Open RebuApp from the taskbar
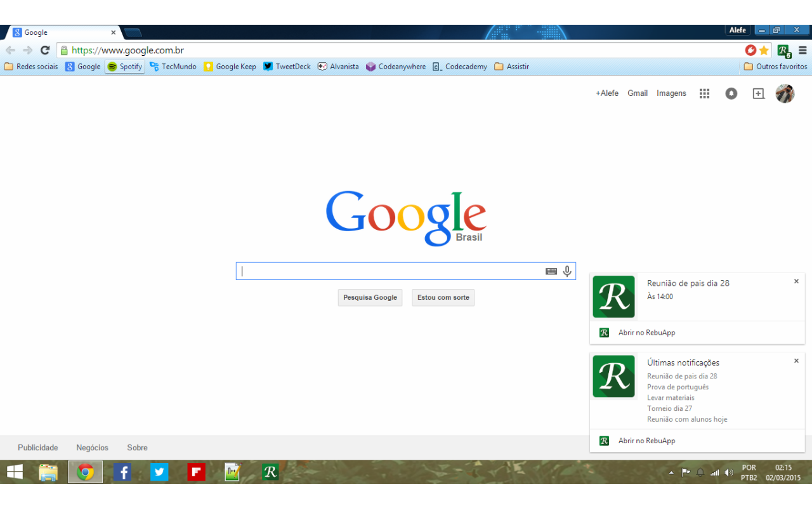The height and width of the screenshot is (508, 812). (x=270, y=472)
